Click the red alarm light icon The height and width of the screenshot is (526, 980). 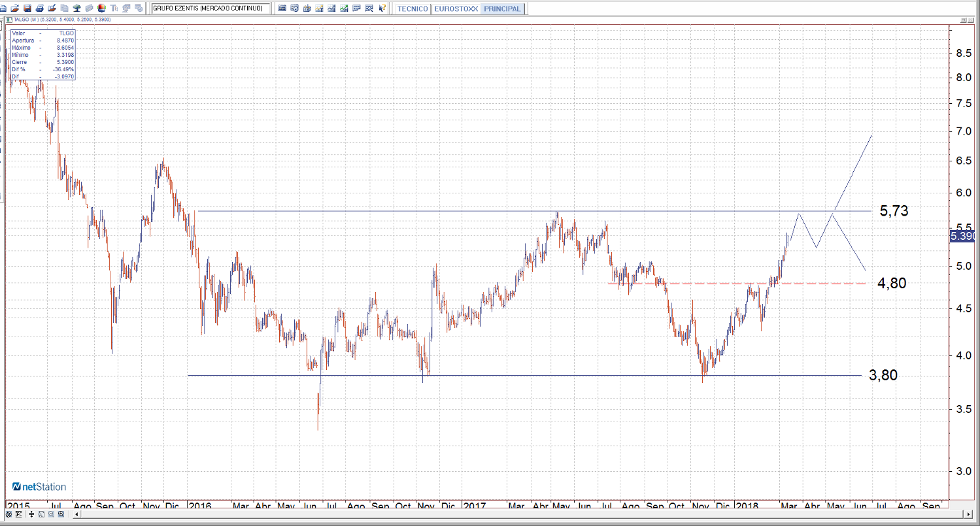(x=101, y=8)
